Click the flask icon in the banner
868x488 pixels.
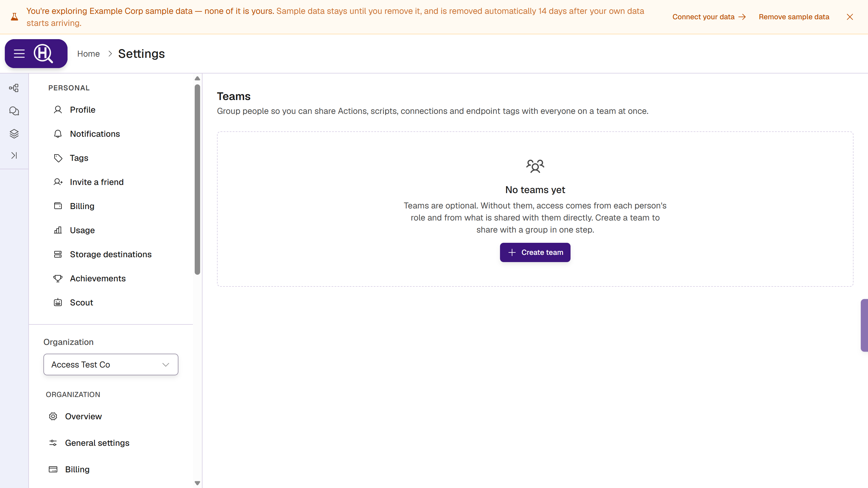pos(14,17)
